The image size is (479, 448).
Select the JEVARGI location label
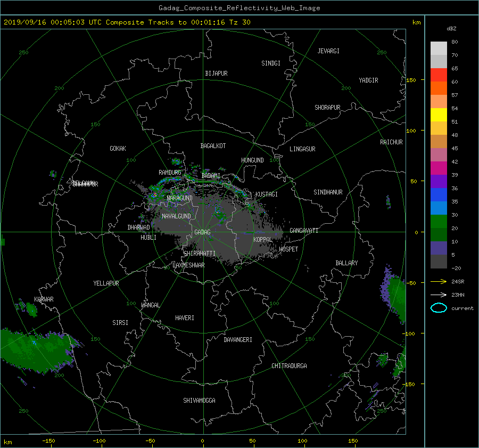(328, 51)
